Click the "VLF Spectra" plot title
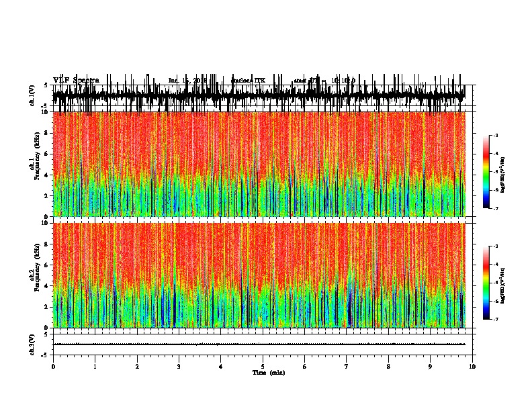 (x=77, y=81)
